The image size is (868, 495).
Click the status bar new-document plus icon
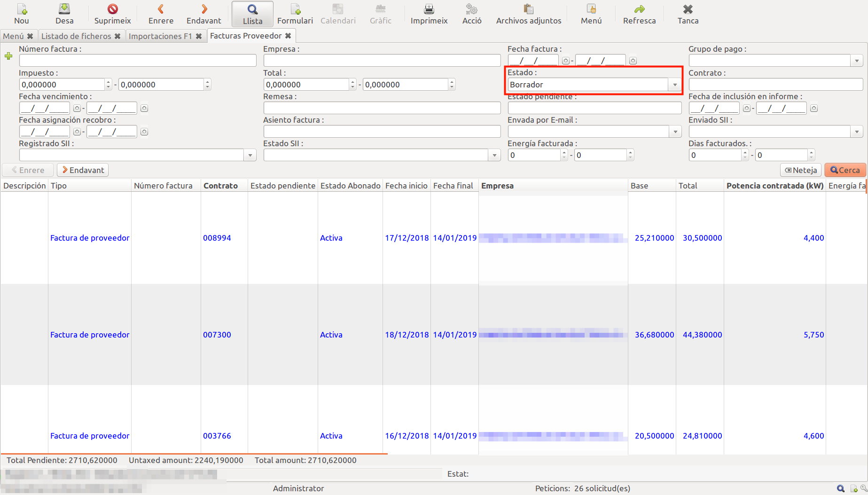[854, 489]
